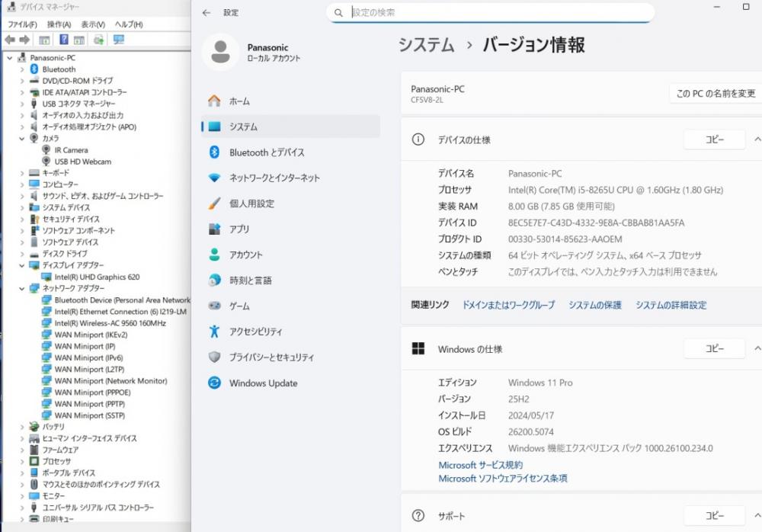Click コピー button for デバイスの仕様
Viewport: 762px width, 532px height.
coord(715,139)
